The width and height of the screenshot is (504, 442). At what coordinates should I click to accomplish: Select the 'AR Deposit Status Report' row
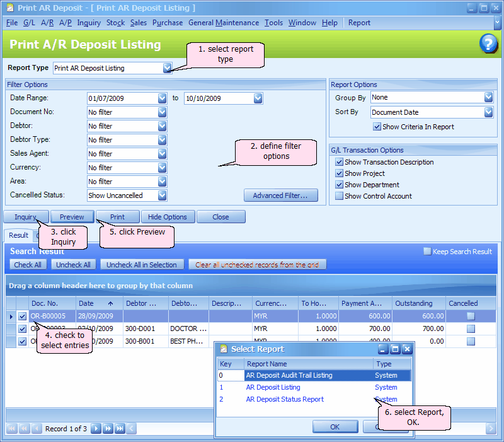pyautogui.click(x=314, y=399)
